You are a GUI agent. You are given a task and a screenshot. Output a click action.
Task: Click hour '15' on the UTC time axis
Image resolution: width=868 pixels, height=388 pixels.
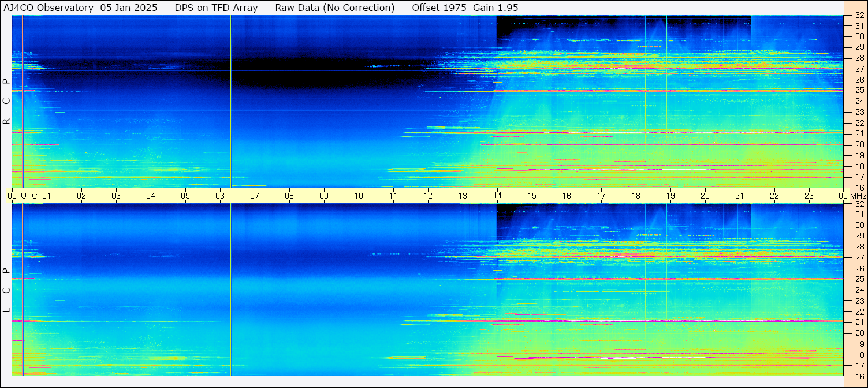[532, 196]
